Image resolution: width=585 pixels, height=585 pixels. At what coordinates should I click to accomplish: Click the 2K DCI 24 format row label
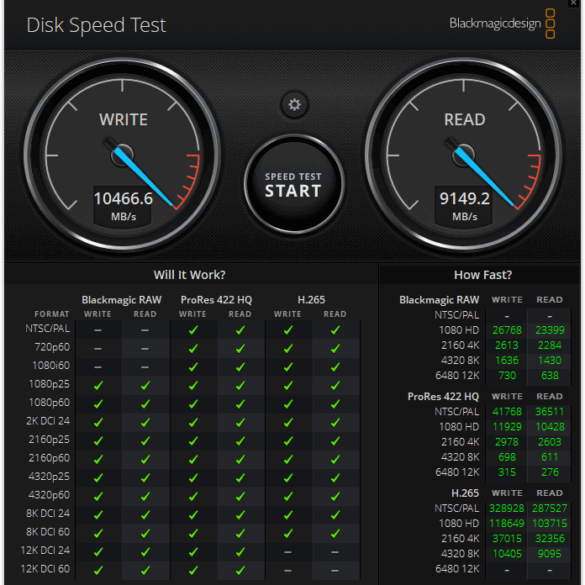(48, 421)
